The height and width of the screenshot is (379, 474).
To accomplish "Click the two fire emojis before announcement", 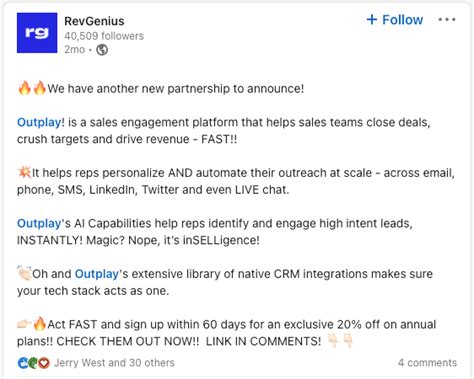I will pyautogui.click(x=32, y=88).
